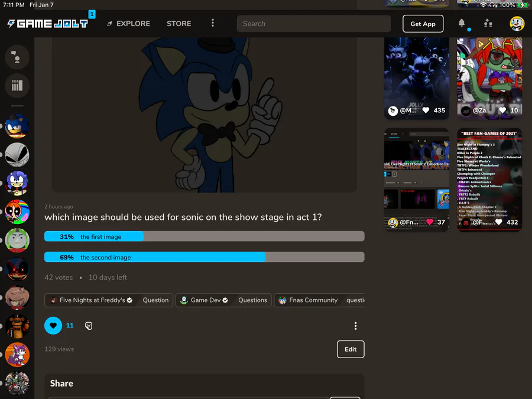The width and height of the screenshot is (532, 399).
Task: Open the game library sidebar icon
Action: point(17,86)
